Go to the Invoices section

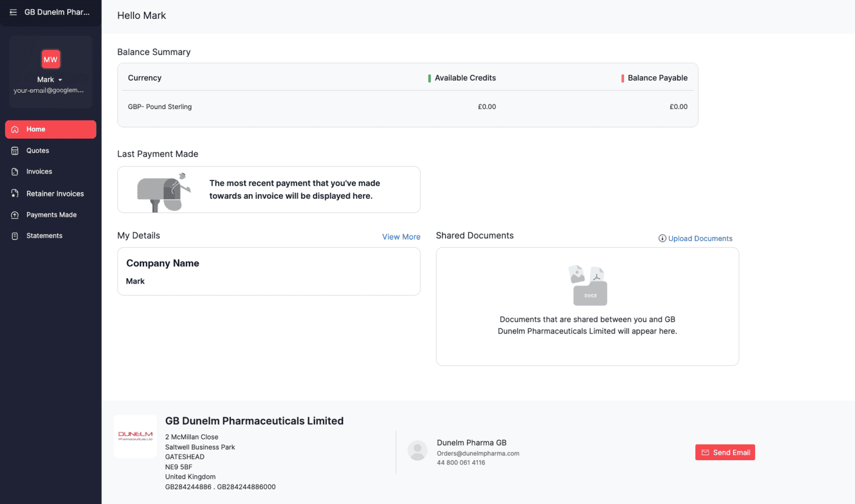pos(40,172)
